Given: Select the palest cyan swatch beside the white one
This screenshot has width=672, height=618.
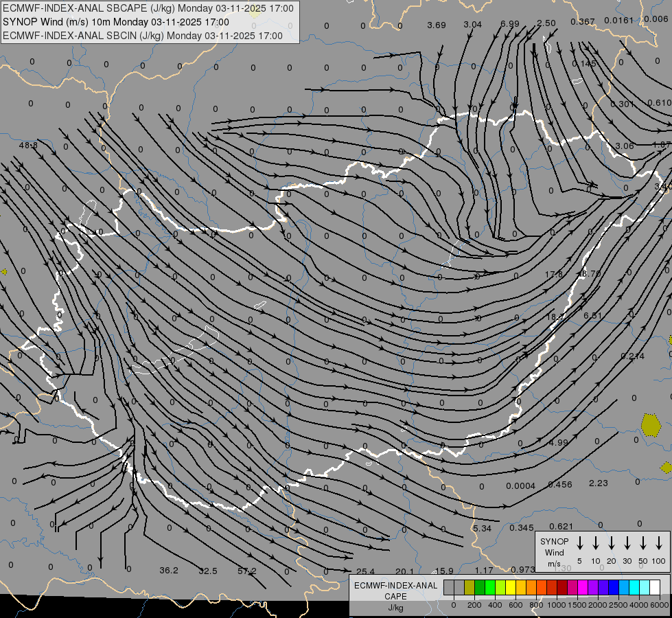Looking at the screenshot, I should click(644, 587).
